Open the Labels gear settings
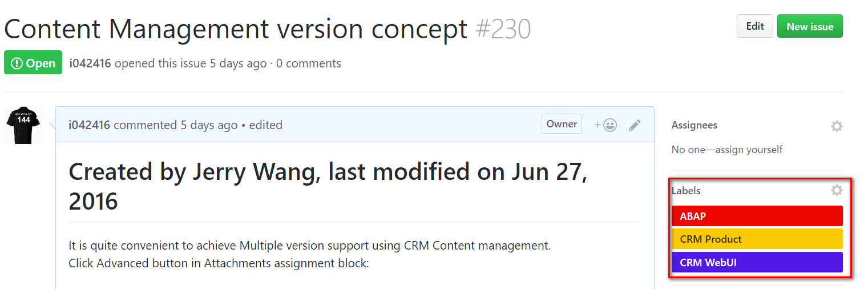 point(837,190)
